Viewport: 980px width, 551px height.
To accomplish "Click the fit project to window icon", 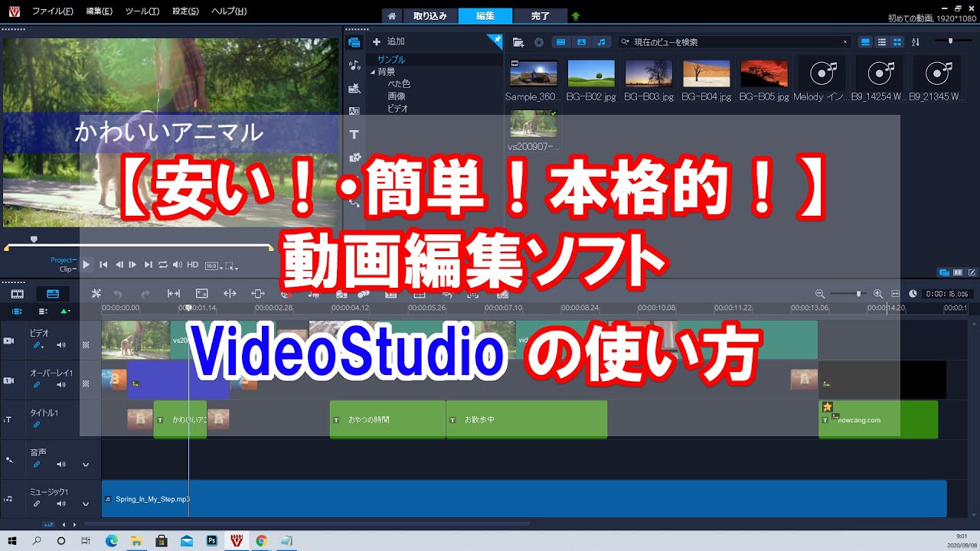I will 894,294.
